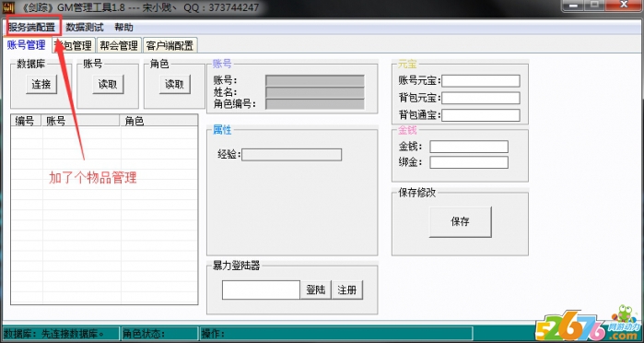Click the 操作 status bar entry
This screenshot has width=644, height=343.
(x=336, y=334)
